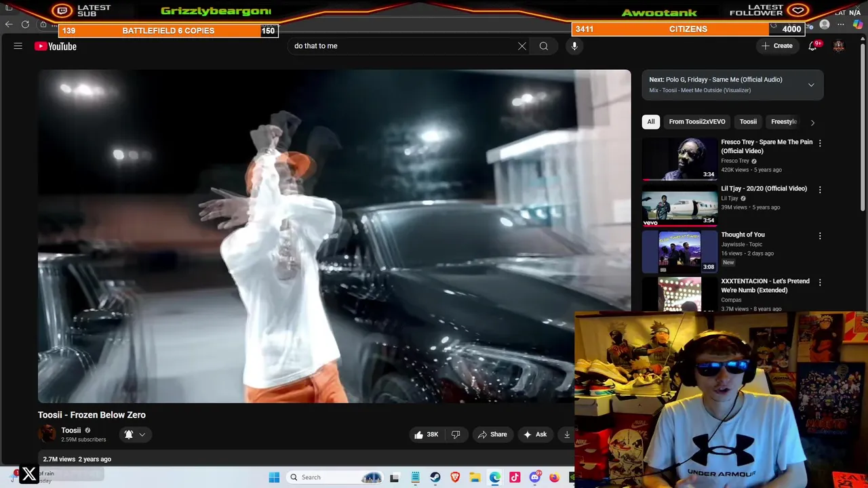
Task: Open the Copilot sidebar icon
Action: [x=858, y=24]
